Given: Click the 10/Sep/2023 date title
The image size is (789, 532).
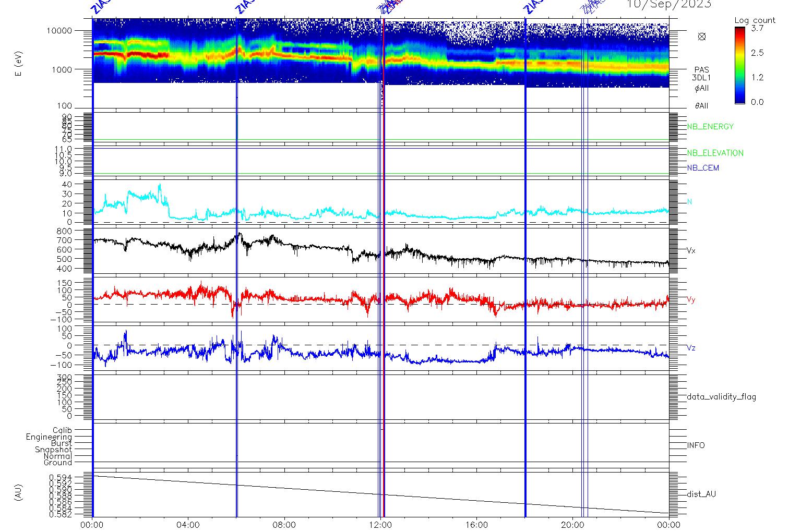Looking at the screenshot, I should [x=668, y=4].
